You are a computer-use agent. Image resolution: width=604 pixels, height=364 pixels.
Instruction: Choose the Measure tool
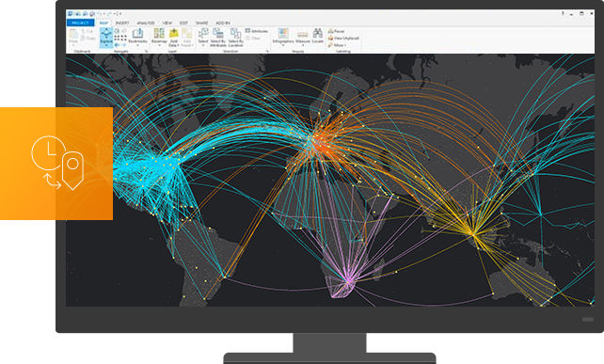click(303, 37)
